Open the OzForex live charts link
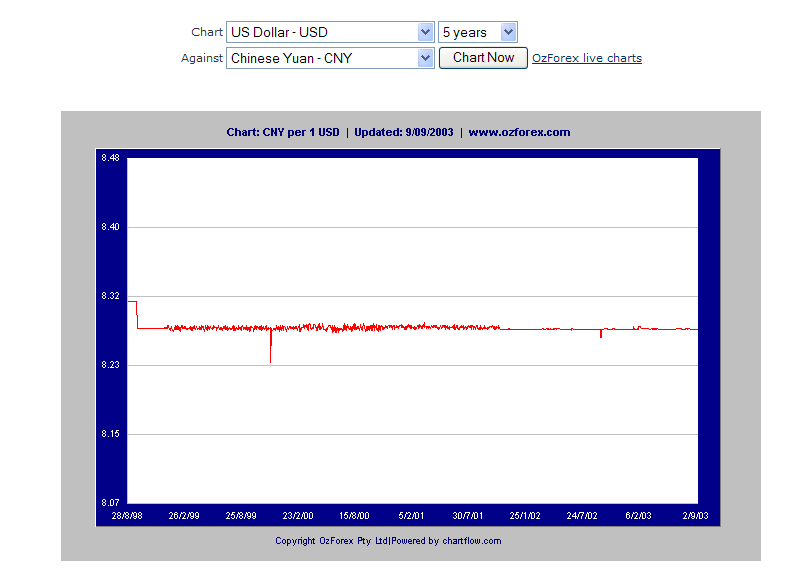Screen dimensions: 808x580 (586, 58)
